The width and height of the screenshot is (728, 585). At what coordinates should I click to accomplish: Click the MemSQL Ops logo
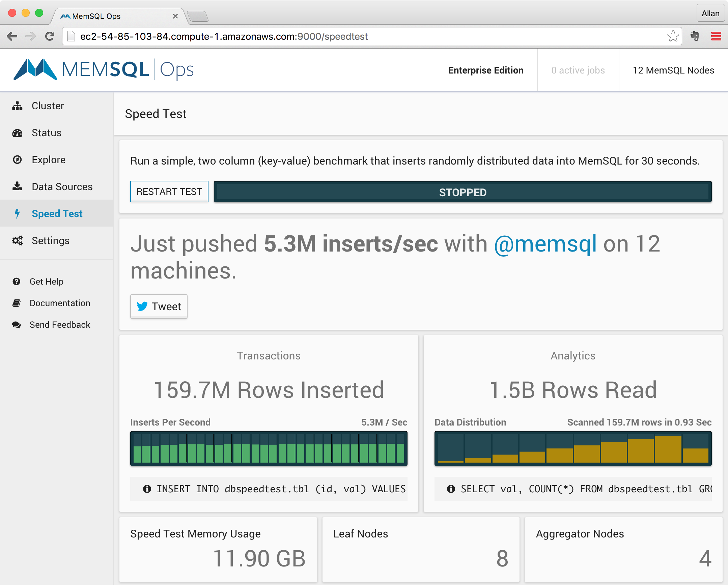tap(103, 69)
